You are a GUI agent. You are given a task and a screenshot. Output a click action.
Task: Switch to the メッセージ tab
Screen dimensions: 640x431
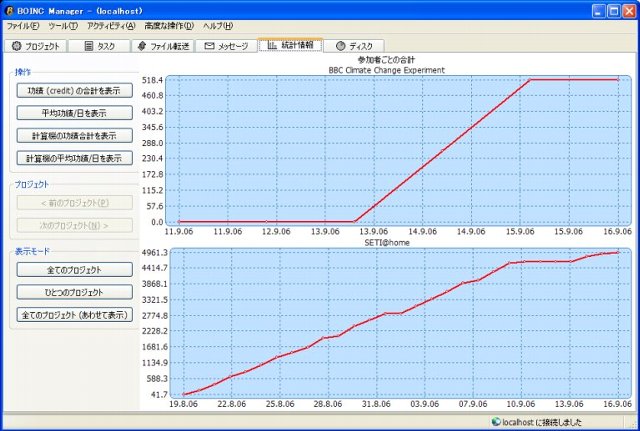click(227, 46)
